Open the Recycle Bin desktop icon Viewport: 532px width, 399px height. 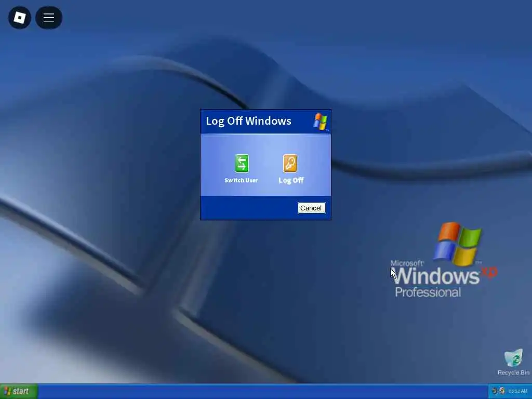click(x=513, y=362)
